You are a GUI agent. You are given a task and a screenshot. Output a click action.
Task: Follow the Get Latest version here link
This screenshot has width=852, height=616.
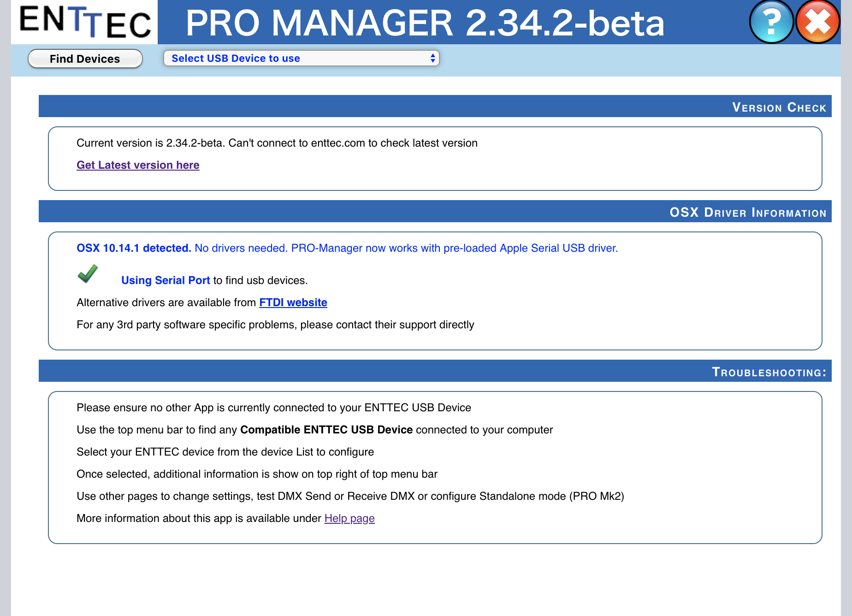click(138, 165)
